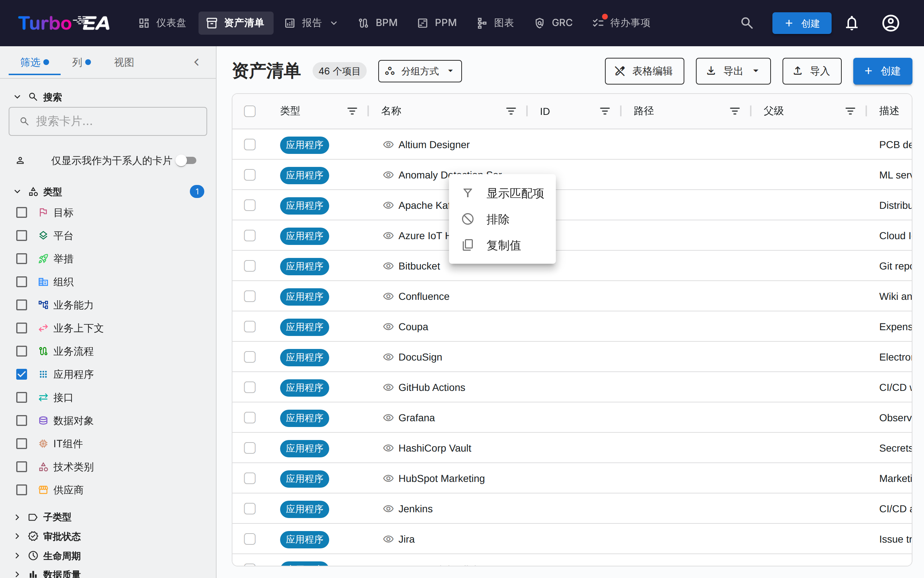Viewport: 924px width, 578px height.
Task: Check the 平台 type filter
Action: pyautogui.click(x=22, y=236)
